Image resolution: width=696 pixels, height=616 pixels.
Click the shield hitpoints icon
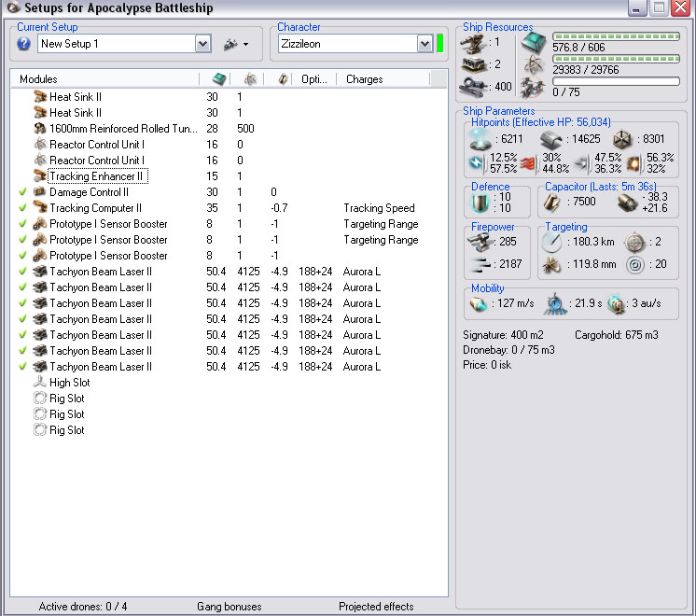480,139
